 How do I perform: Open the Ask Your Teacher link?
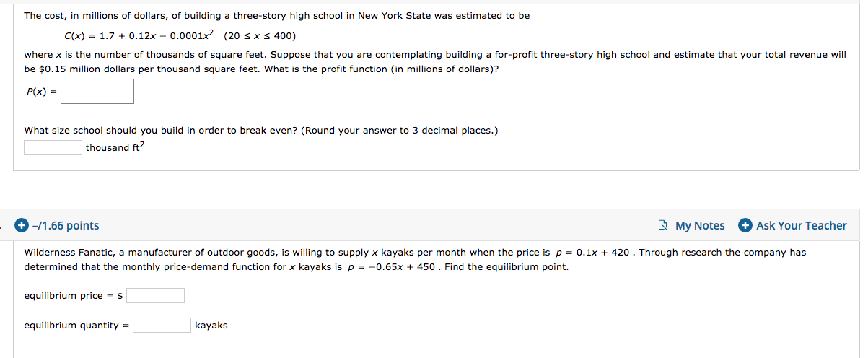[x=793, y=225]
